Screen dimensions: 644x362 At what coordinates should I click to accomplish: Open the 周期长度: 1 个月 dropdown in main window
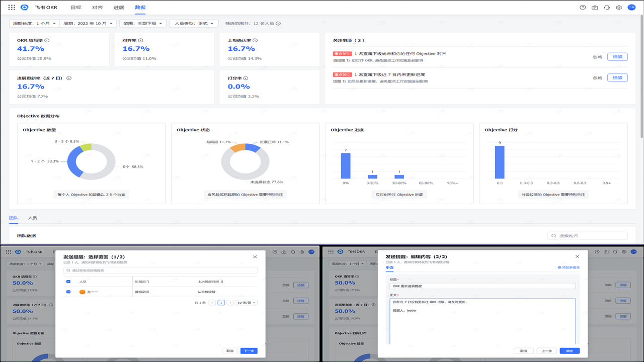(x=34, y=23)
